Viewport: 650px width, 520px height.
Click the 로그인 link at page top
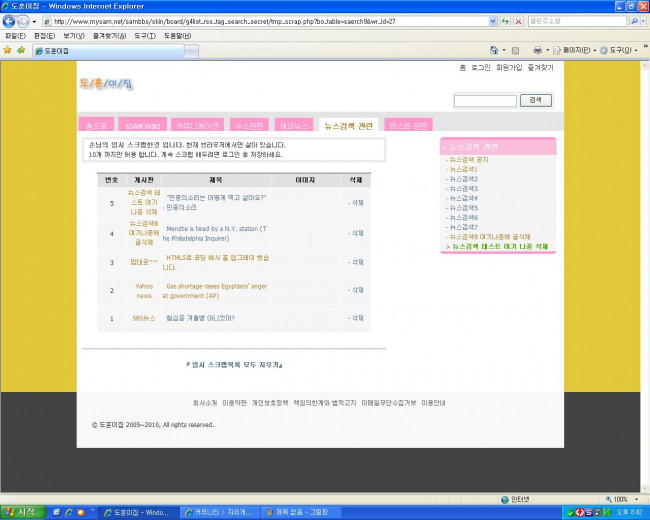[x=481, y=68]
